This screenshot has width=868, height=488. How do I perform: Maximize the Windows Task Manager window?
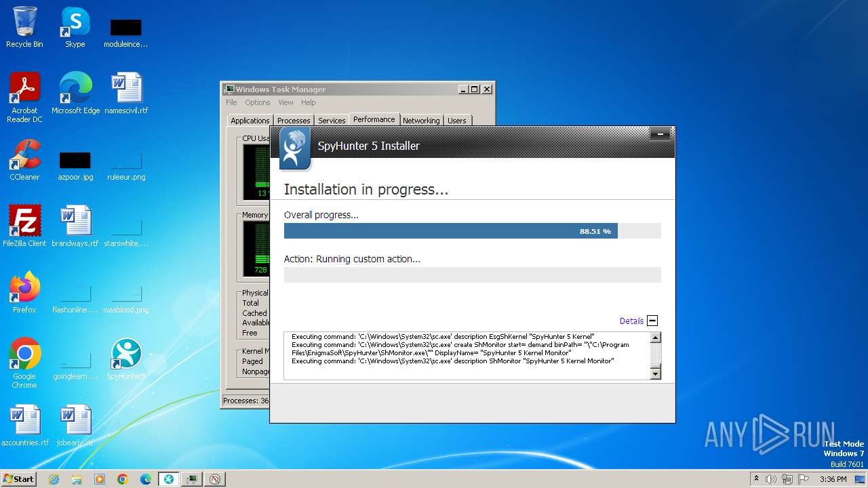coord(475,89)
